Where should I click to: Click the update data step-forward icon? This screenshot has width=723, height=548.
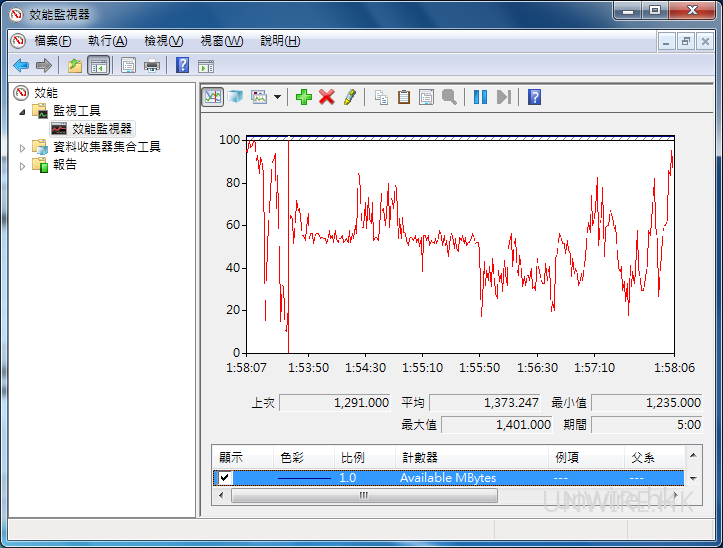click(503, 97)
